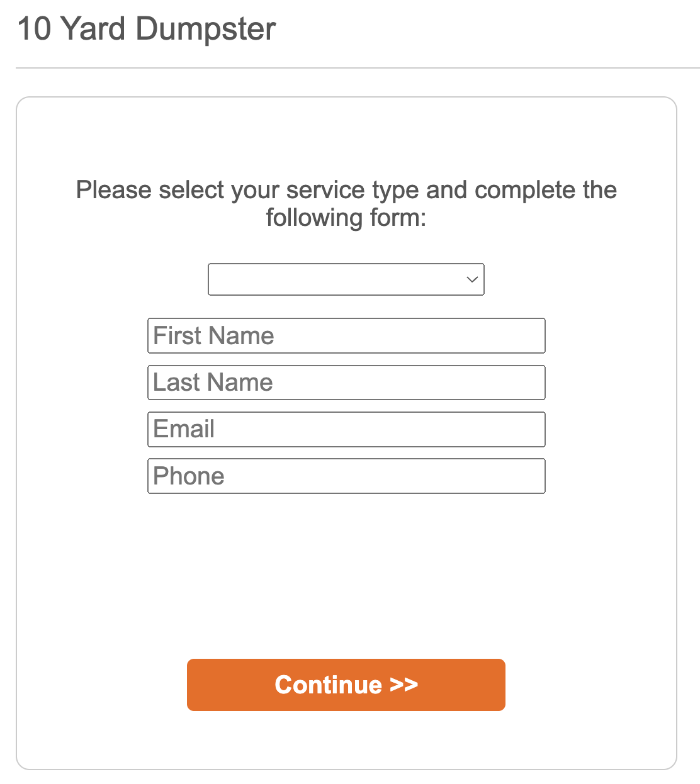Click the 'First Name' placeholder text
The height and width of the screenshot is (784, 700).
coord(214,336)
